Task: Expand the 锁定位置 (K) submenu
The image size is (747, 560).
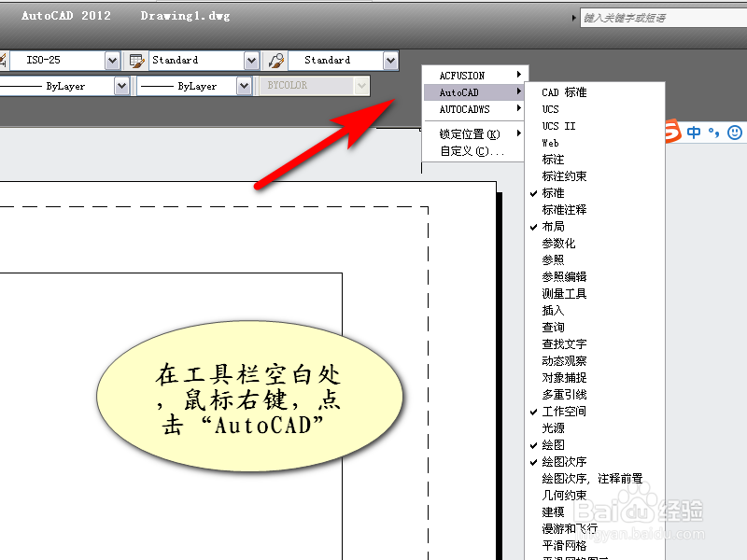Action: click(x=474, y=133)
